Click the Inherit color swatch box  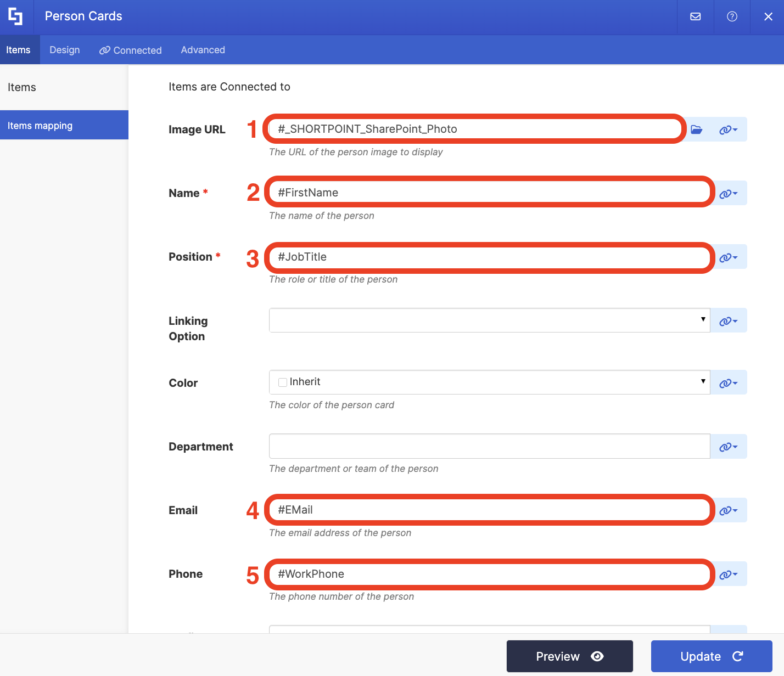click(x=283, y=382)
